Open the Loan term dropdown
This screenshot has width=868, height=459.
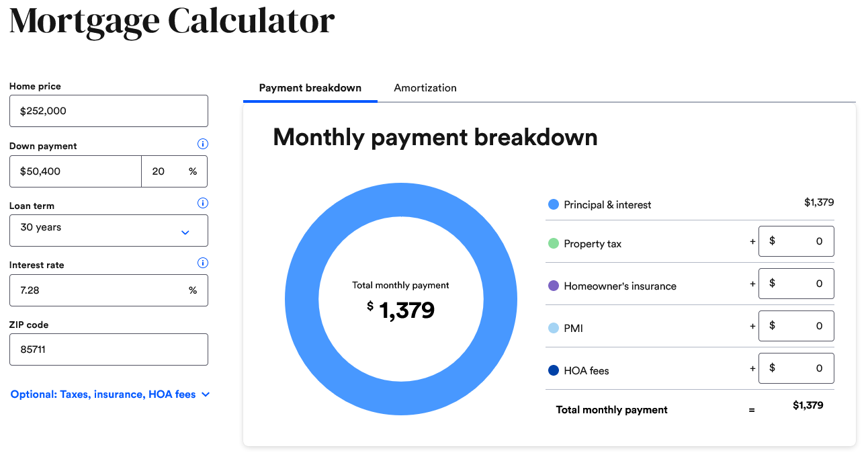click(x=109, y=231)
